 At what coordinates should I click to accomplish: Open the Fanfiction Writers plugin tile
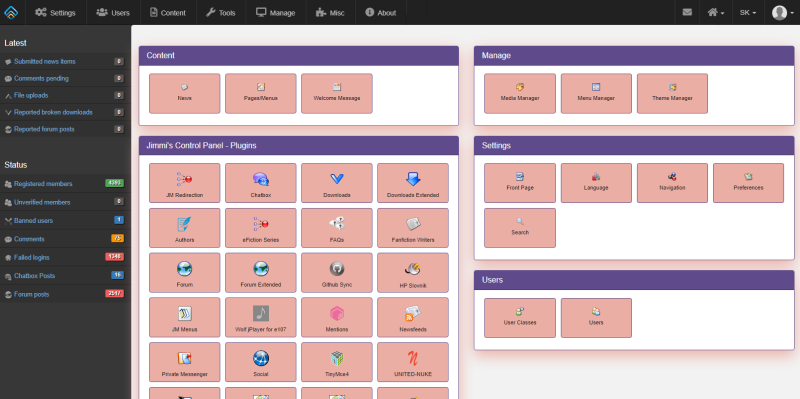click(413, 228)
